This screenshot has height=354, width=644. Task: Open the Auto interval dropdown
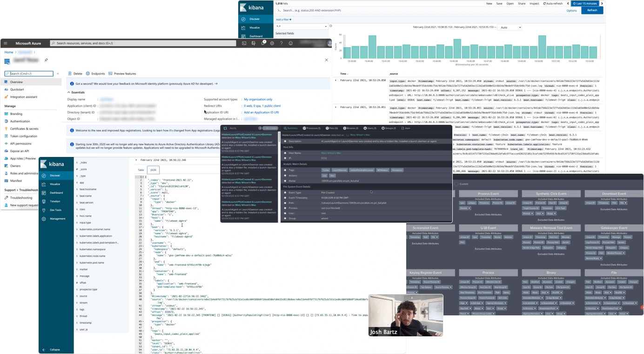(x=510, y=27)
